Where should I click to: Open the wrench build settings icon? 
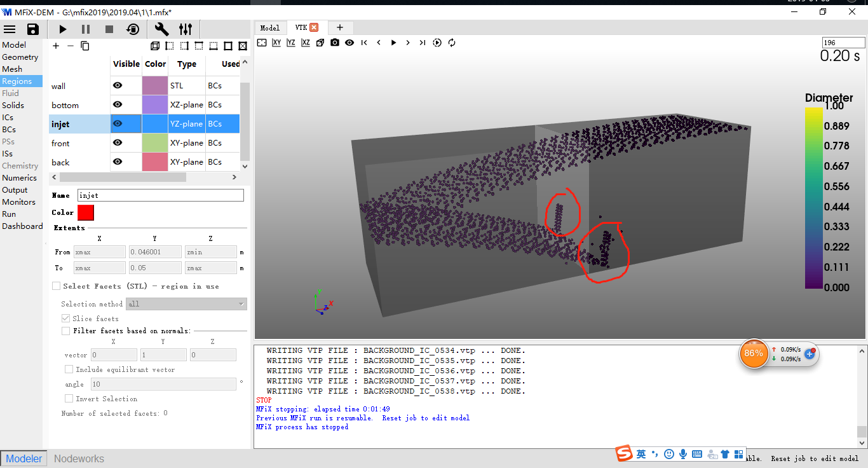pos(161,29)
